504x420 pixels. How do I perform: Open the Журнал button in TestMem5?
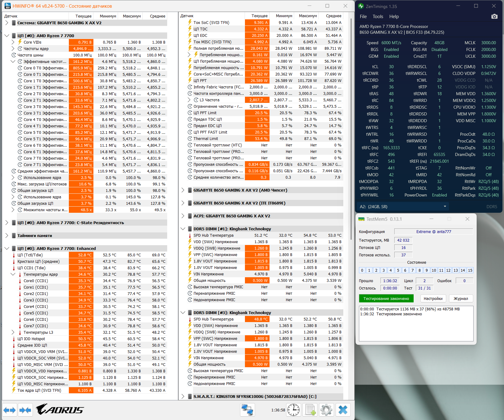[x=461, y=298]
